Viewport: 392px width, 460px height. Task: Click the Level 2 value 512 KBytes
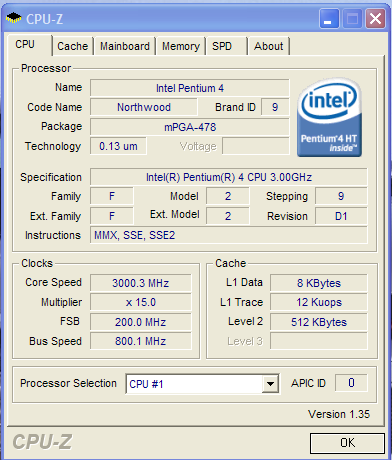click(x=319, y=322)
